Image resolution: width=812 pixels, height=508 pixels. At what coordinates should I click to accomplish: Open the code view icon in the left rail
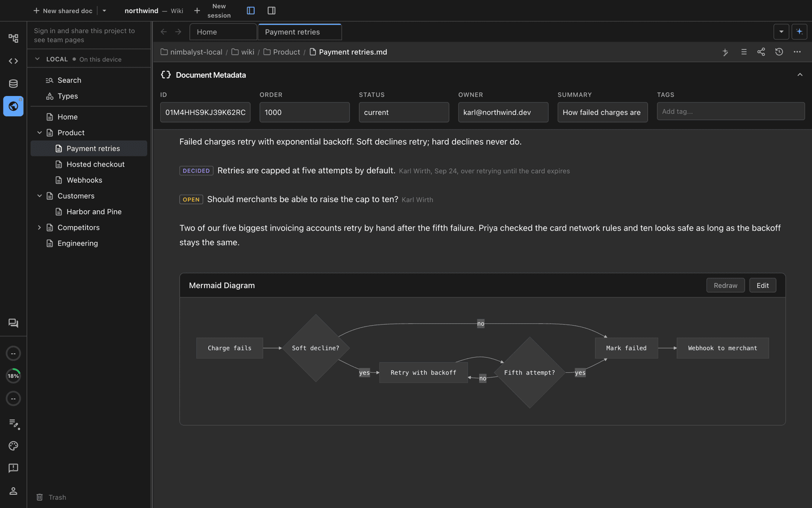coord(13,61)
